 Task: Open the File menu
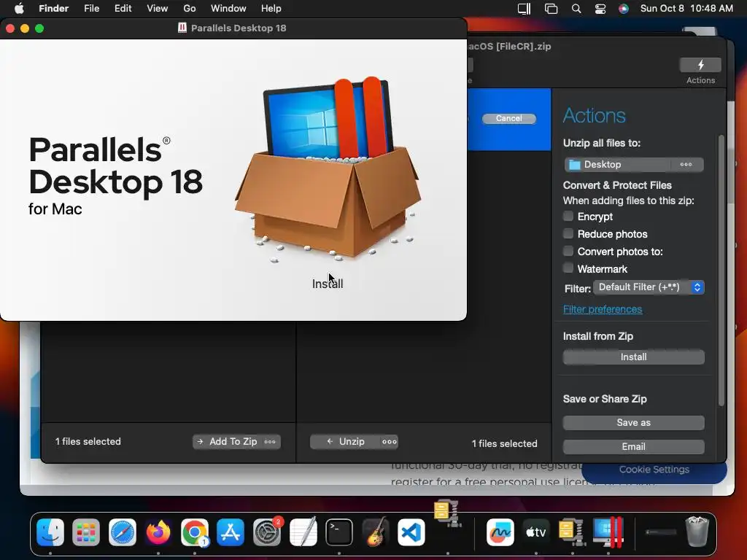pos(91,9)
